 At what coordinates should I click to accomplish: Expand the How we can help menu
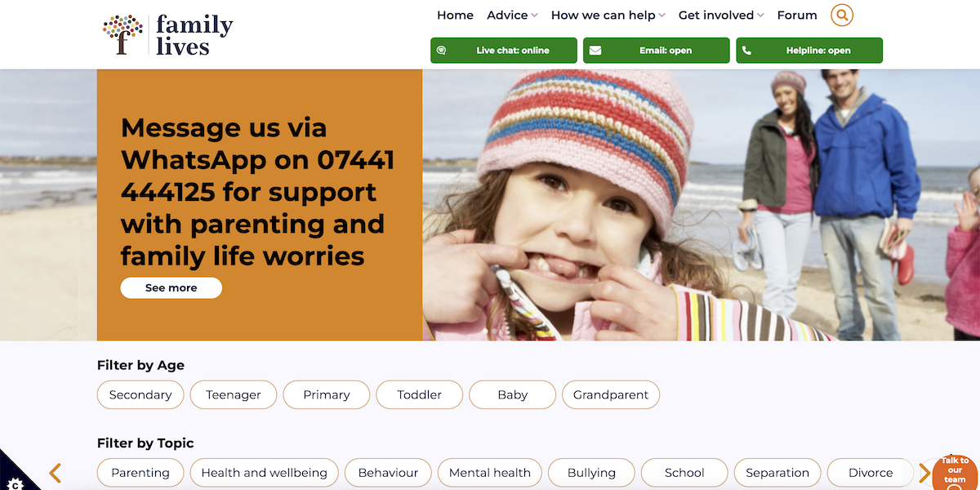pyautogui.click(x=608, y=16)
